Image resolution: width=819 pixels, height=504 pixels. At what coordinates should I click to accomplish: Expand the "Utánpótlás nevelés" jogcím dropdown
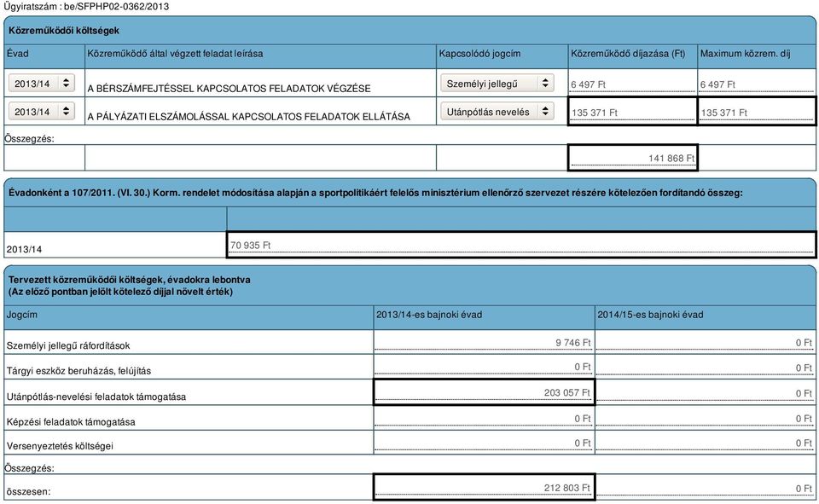pos(497,111)
